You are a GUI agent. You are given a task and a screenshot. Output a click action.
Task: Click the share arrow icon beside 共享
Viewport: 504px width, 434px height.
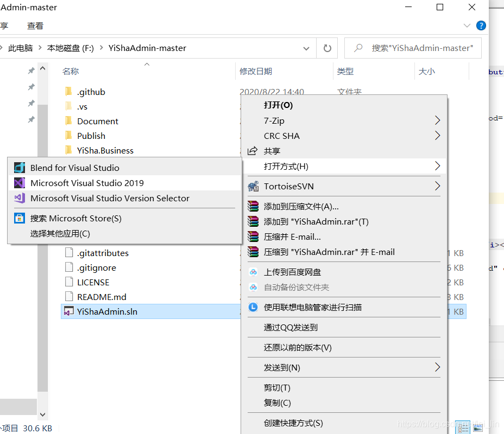click(x=253, y=151)
